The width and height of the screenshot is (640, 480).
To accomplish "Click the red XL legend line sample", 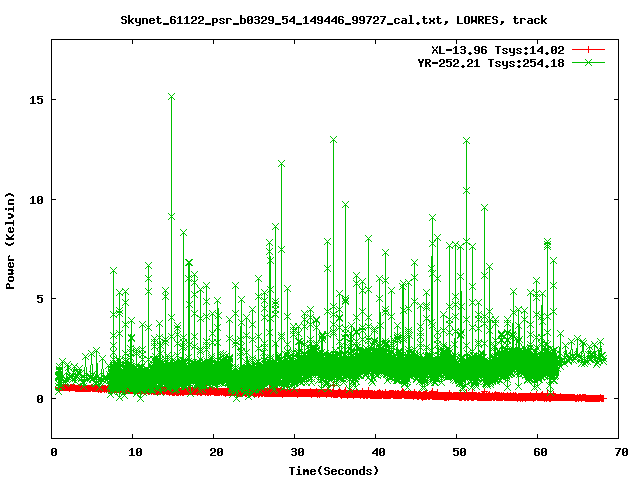I will tap(588, 50).
